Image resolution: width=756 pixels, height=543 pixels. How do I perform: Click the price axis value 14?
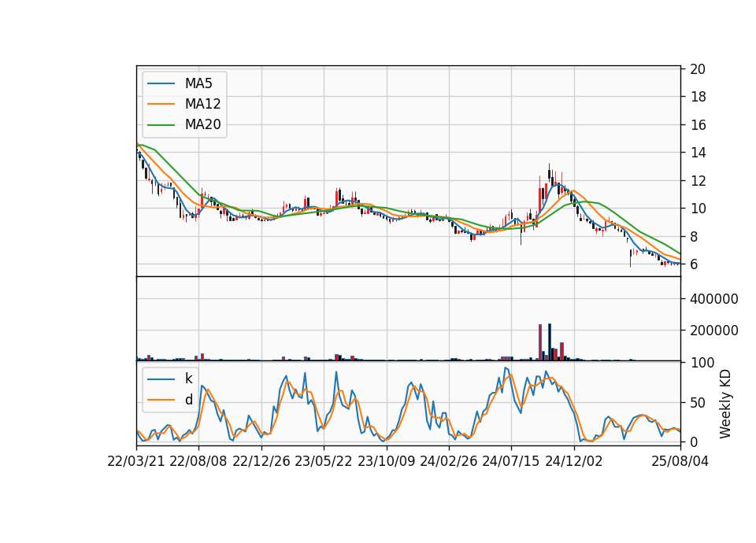tap(698, 153)
